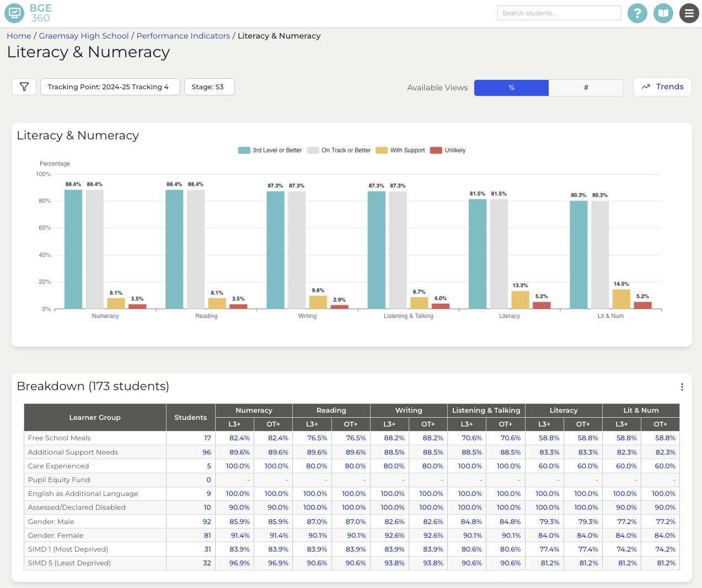Open the Tracking Point 2024-25 filter chip

click(110, 87)
